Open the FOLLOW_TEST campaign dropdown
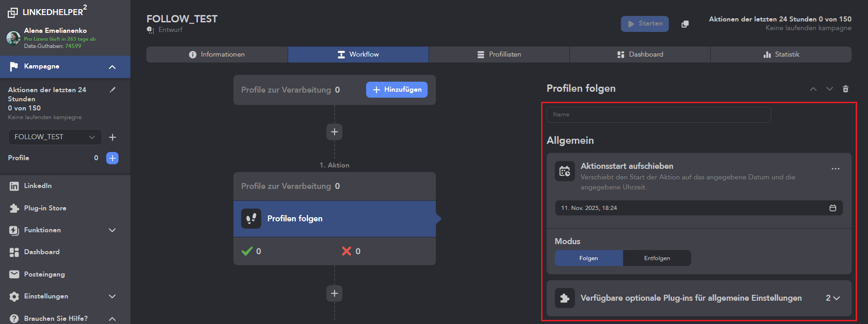 pos(55,137)
